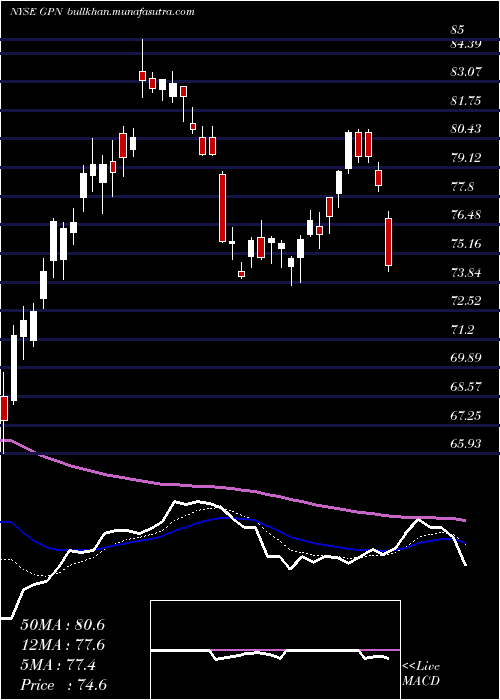The image size is (500, 700).
Task: Select the 84.39 price level label
Action: 466,44
